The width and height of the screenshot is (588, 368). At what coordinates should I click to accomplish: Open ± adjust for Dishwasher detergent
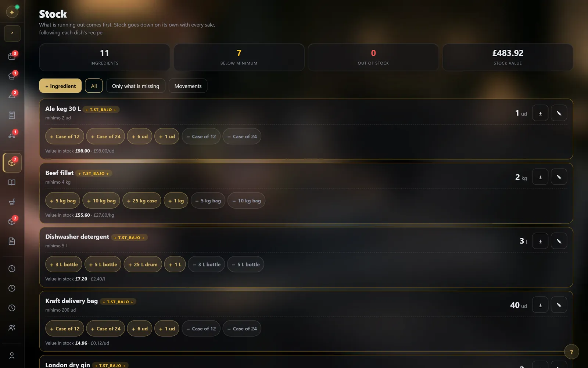pos(540,241)
